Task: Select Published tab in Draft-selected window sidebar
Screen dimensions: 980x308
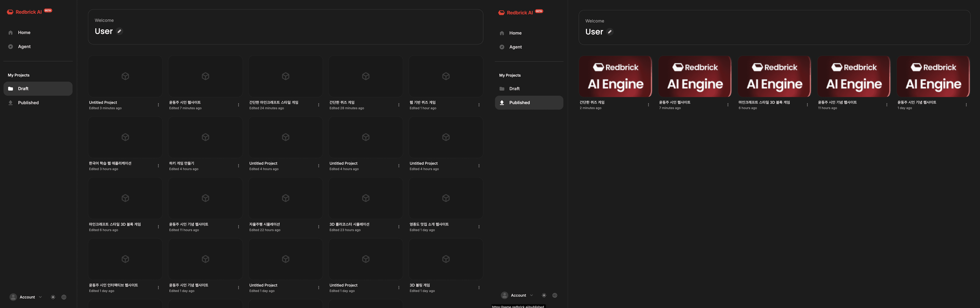Action: click(28, 103)
